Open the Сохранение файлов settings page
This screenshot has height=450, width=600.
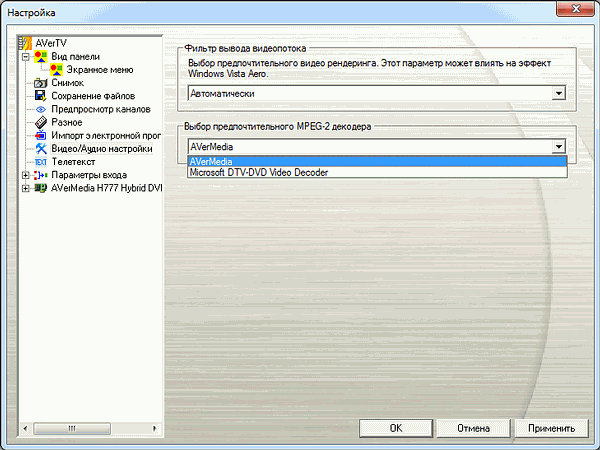tap(93, 96)
